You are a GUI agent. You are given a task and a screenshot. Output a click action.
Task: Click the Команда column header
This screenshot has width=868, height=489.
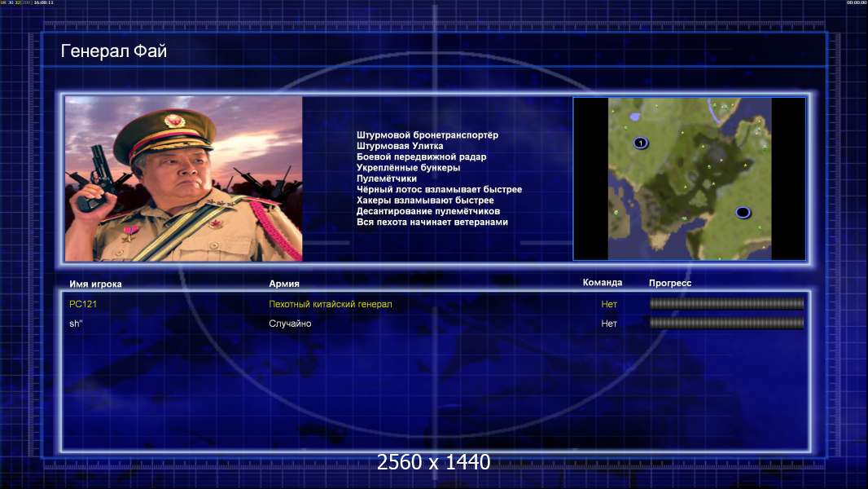[x=603, y=283]
